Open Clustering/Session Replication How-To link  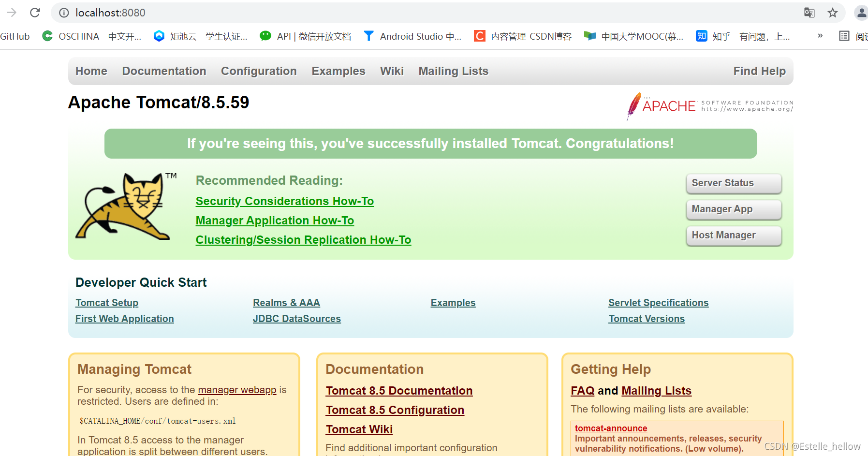point(303,240)
